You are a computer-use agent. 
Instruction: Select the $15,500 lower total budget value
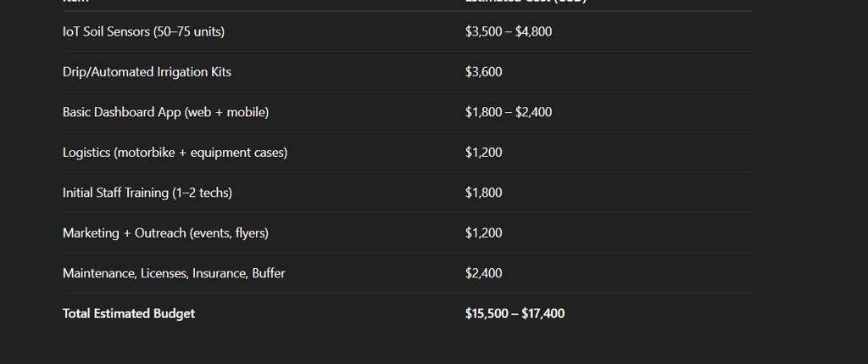pos(487,314)
